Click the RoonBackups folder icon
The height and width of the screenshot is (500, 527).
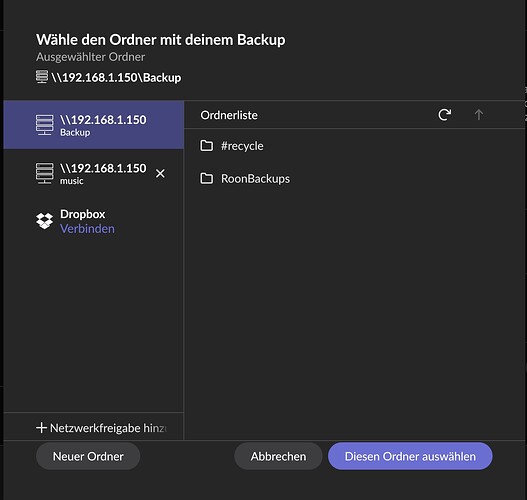(206, 178)
